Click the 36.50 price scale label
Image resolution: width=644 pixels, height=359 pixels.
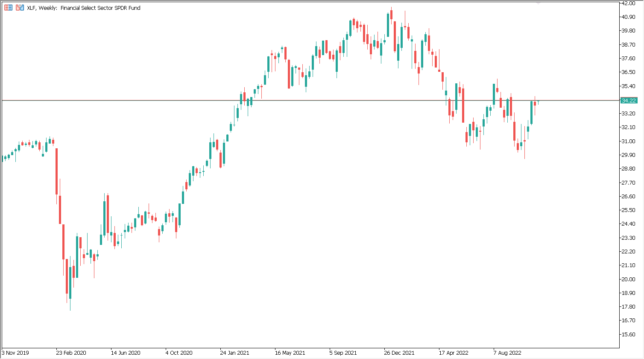point(629,72)
